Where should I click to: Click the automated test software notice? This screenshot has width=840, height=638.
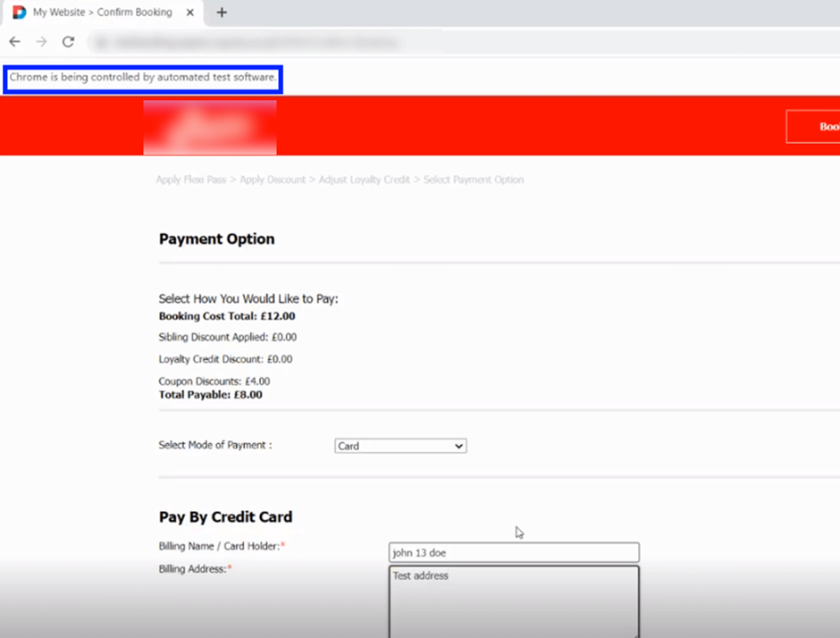coord(143,79)
